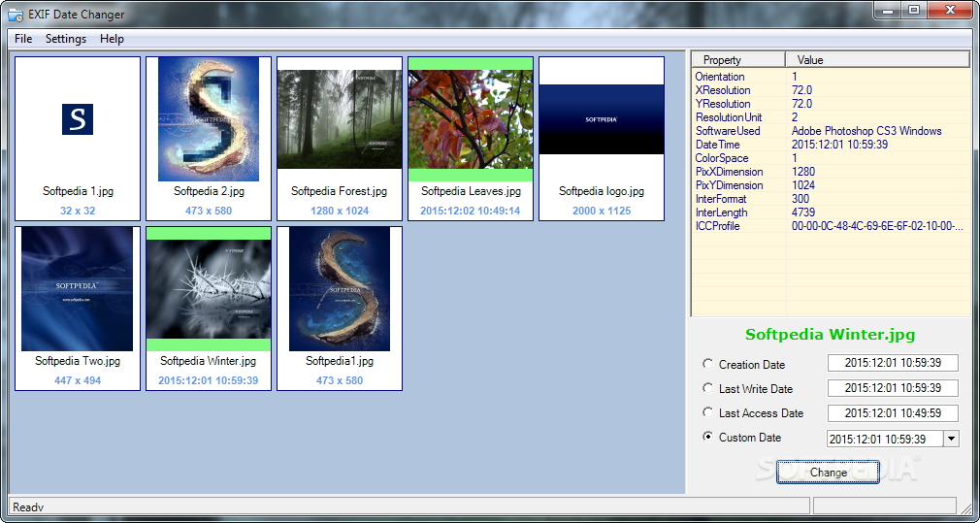Click the Last Write Date value field
Viewport: 980px width, 523px height.
tap(893, 388)
